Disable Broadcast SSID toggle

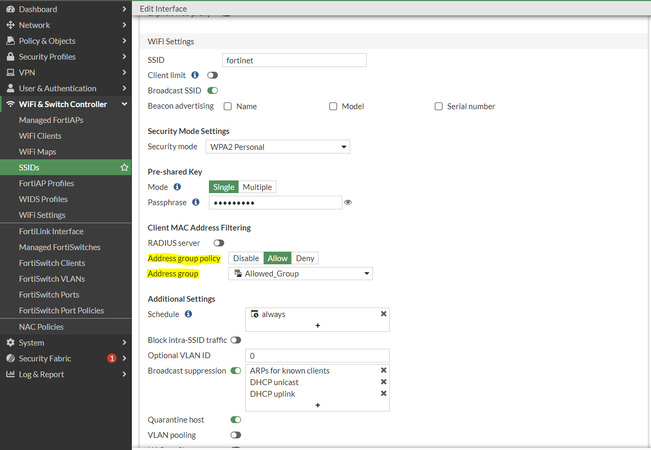[x=213, y=90]
